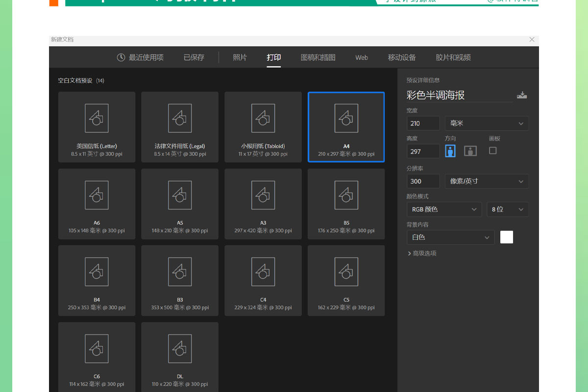Select portrait orientation icon
Viewport: 588px width, 392px height.
(450, 151)
